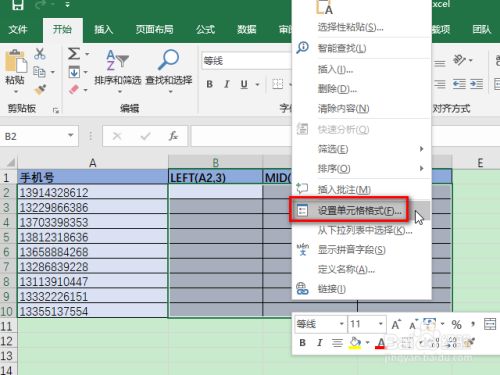This screenshot has height=375, width=500.
Task: Open the Name Box dropdown arrow
Action: [71, 136]
